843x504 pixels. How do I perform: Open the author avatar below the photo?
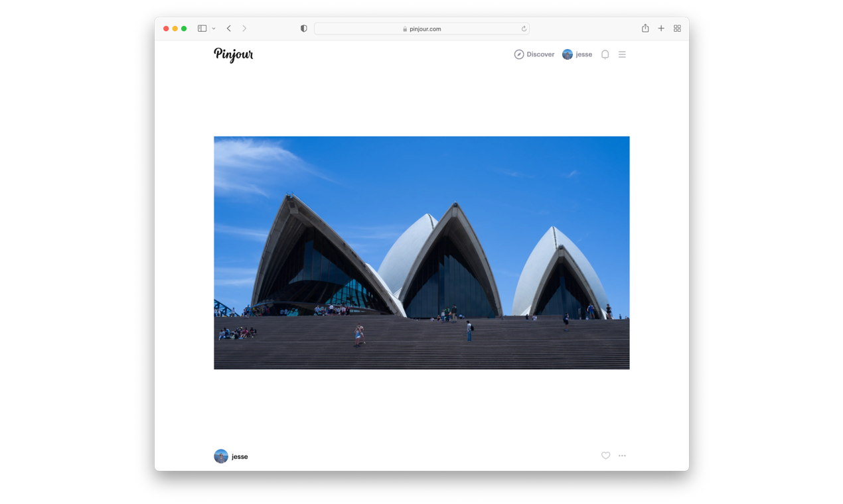pyautogui.click(x=221, y=456)
